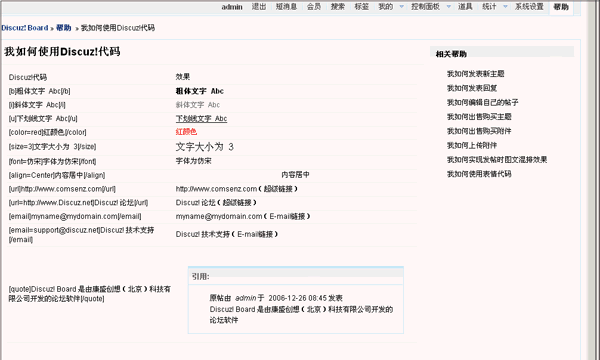This screenshot has width=600, height=360.
Task: Open 我的 menu item
Action: coord(385,7)
